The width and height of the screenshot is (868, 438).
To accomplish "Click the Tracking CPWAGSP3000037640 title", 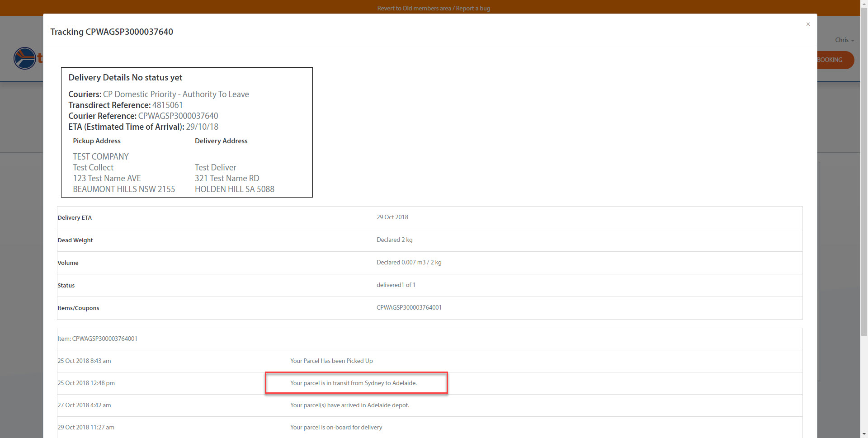I will 111,32.
